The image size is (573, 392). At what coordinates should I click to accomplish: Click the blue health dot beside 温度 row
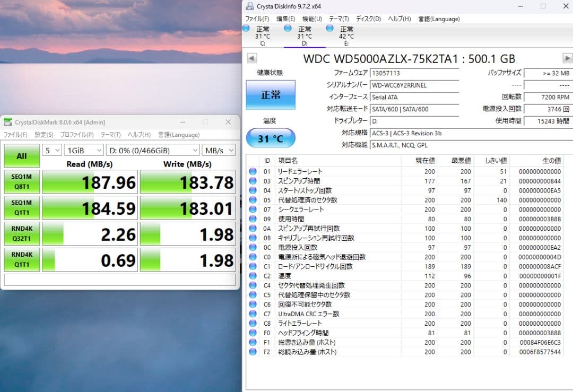251,276
